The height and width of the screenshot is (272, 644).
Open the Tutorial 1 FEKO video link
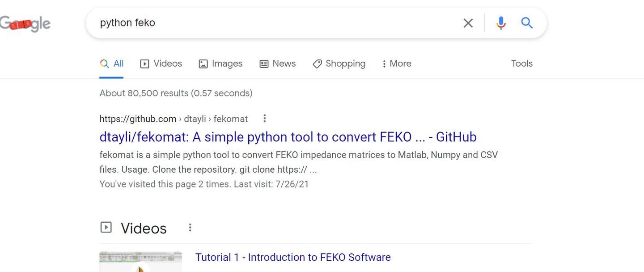[x=293, y=257]
